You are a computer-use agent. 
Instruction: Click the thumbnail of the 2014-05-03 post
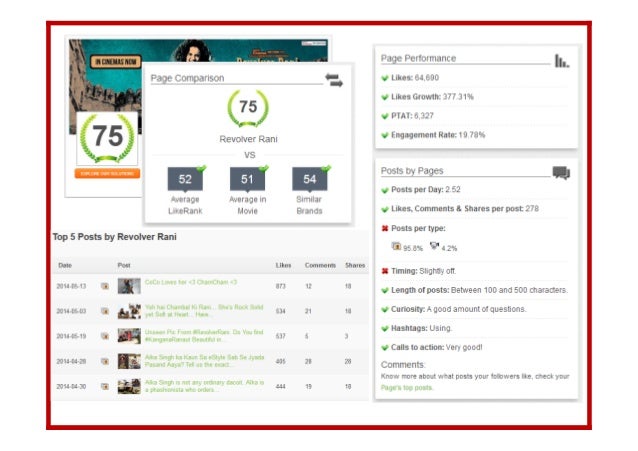tap(129, 311)
